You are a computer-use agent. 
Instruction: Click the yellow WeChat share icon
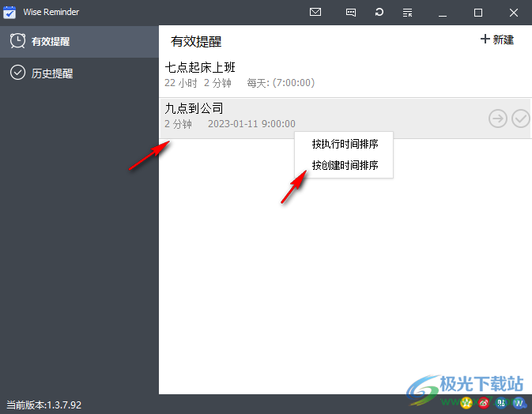pyautogui.click(x=467, y=404)
